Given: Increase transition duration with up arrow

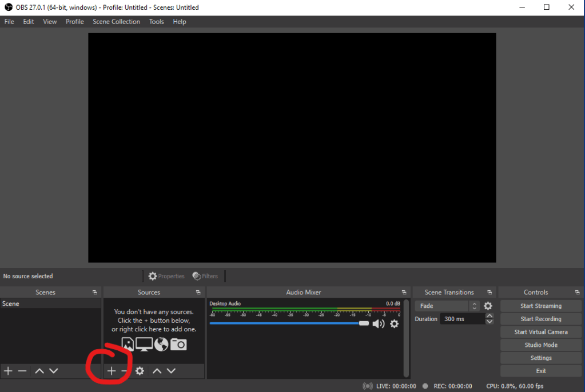Looking at the screenshot, I should tap(490, 316).
